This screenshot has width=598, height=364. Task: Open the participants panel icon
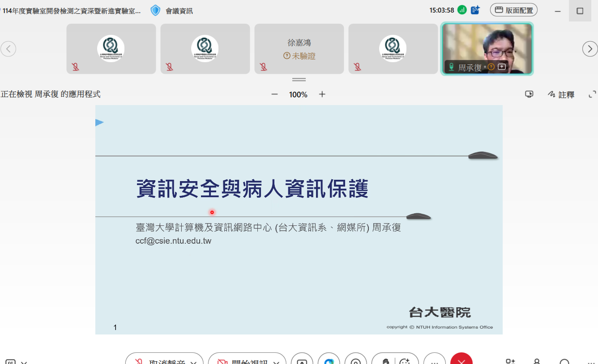537,361
